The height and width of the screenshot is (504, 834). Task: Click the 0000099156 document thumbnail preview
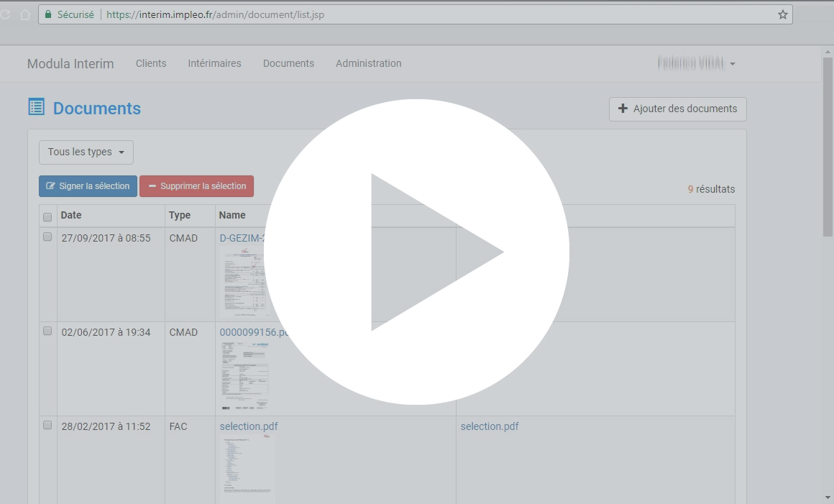(246, 376)
